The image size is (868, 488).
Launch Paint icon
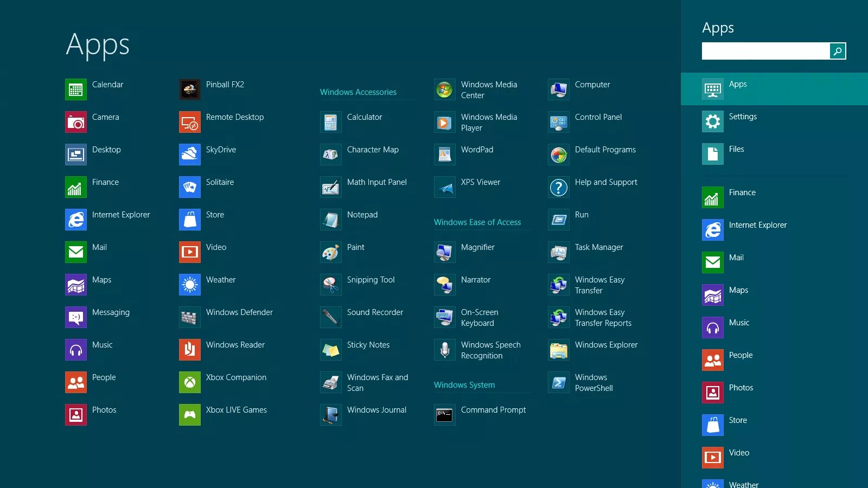click(331, 252)
